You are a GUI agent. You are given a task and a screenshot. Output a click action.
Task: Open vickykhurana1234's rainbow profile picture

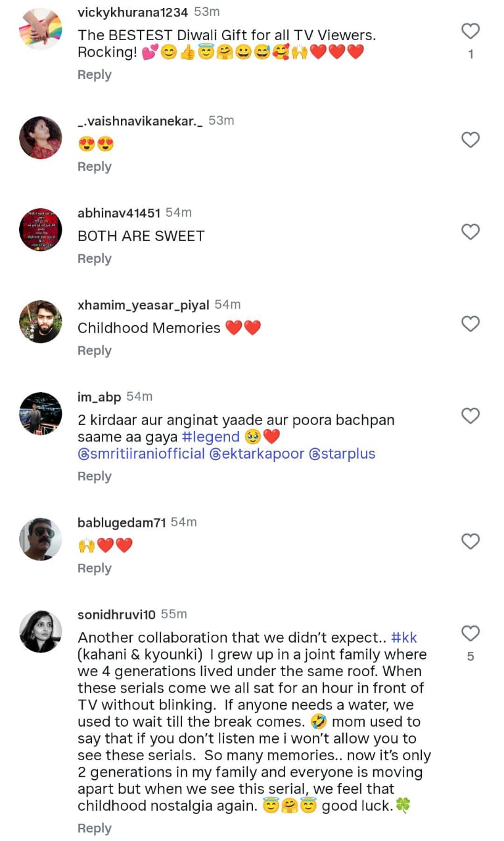point(41,29)
